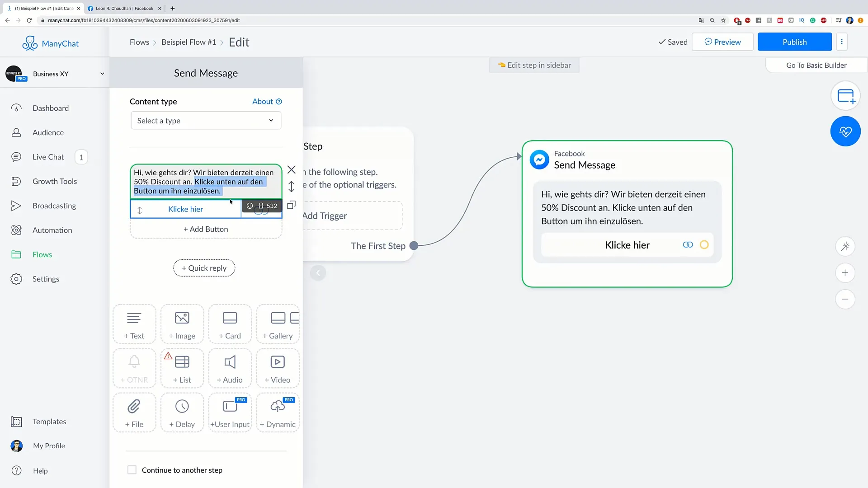Click the reorder arrows beside text block
868x488 pixels.
pyautogui.click(x=292, y=187)
